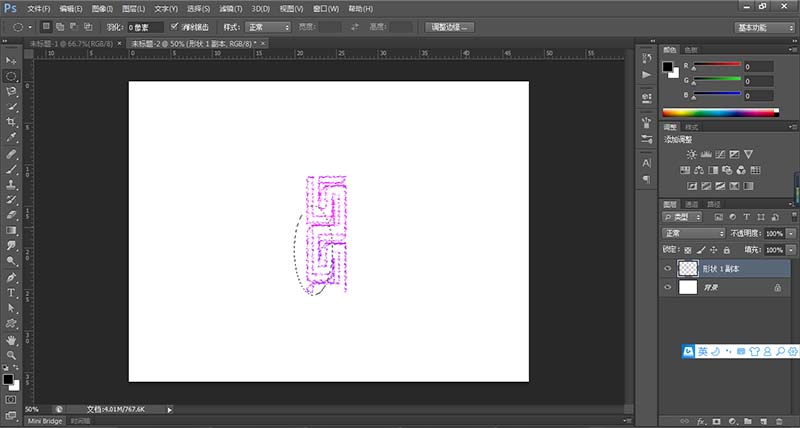
Task: Open the 图层(L) menu
Action: 134,9
